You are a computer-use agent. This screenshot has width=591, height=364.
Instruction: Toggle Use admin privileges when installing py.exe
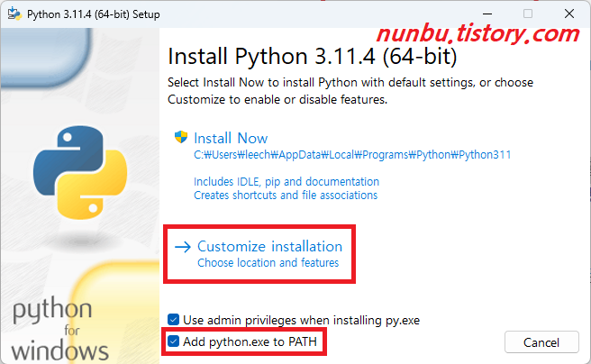[x=173, y=320]
